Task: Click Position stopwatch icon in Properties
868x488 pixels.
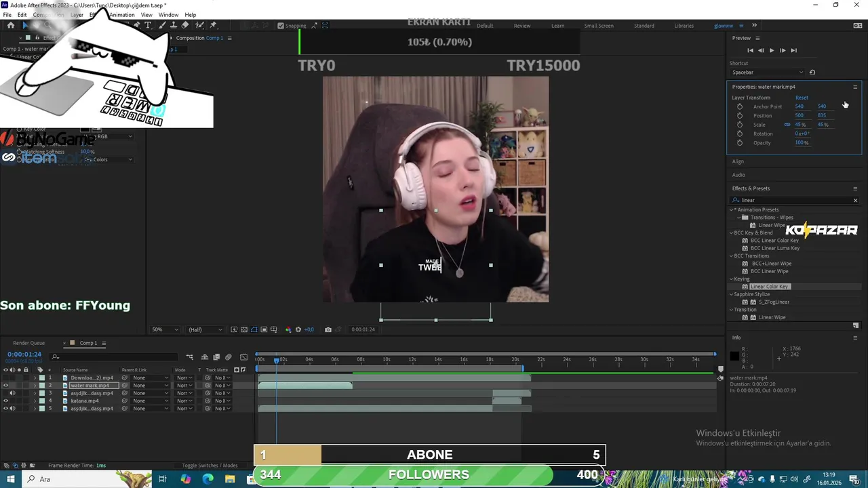Action: click(740, 115)
